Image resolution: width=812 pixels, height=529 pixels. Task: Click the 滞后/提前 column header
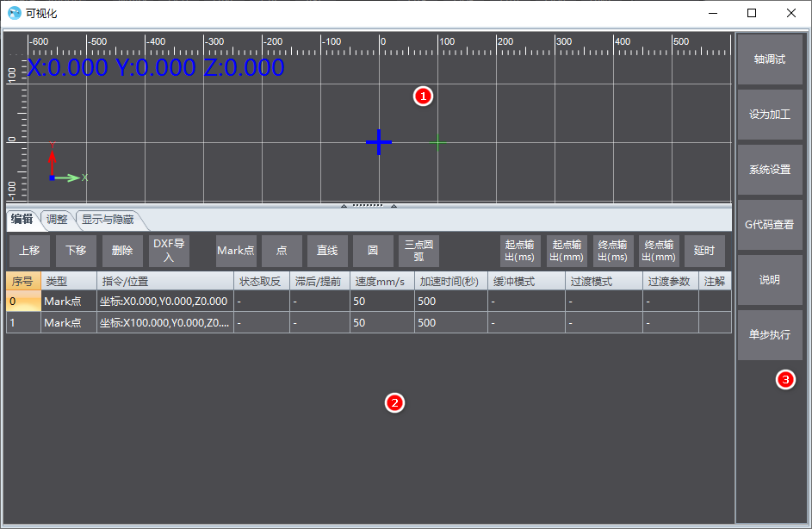319,282
